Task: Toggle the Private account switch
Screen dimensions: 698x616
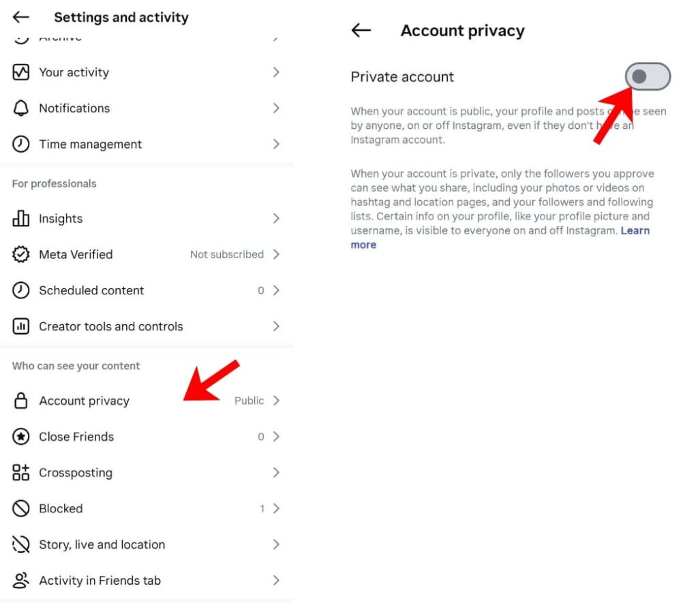Action: pyautogui.click(x=648, y=77)
